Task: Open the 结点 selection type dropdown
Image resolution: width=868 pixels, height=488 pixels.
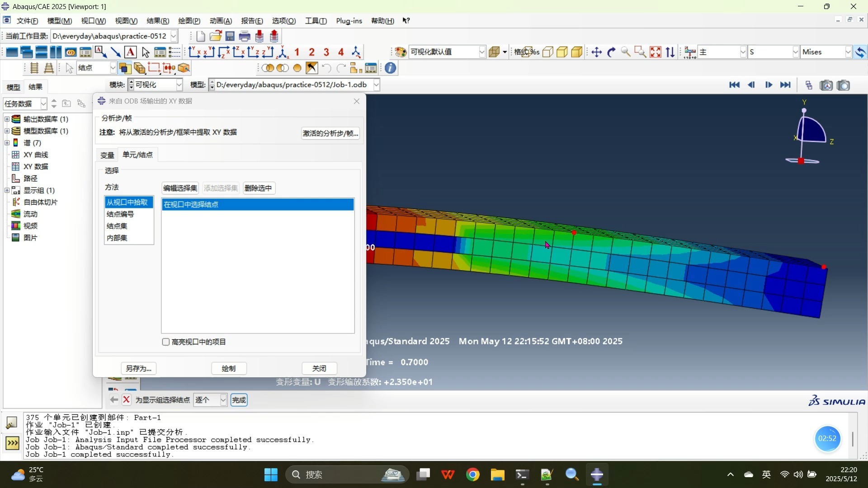Action: [113, 68]
